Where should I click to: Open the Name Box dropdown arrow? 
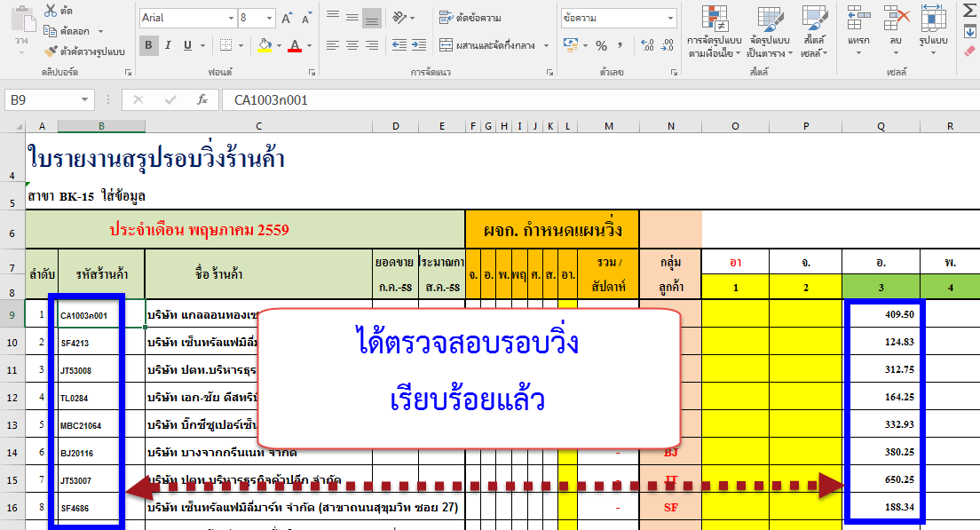tap(85, 100)
